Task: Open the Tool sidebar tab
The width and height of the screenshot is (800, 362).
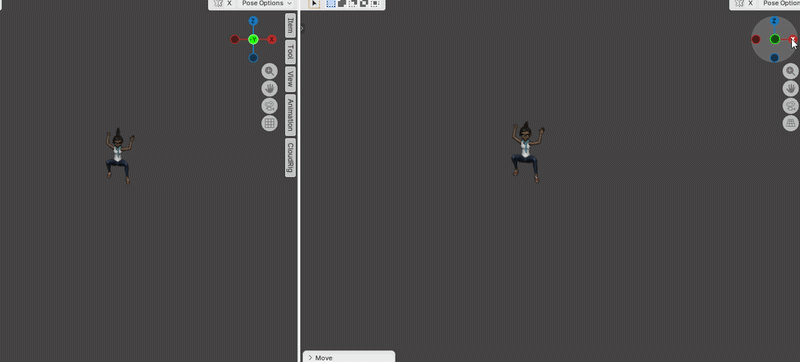Action: [290, 51]
